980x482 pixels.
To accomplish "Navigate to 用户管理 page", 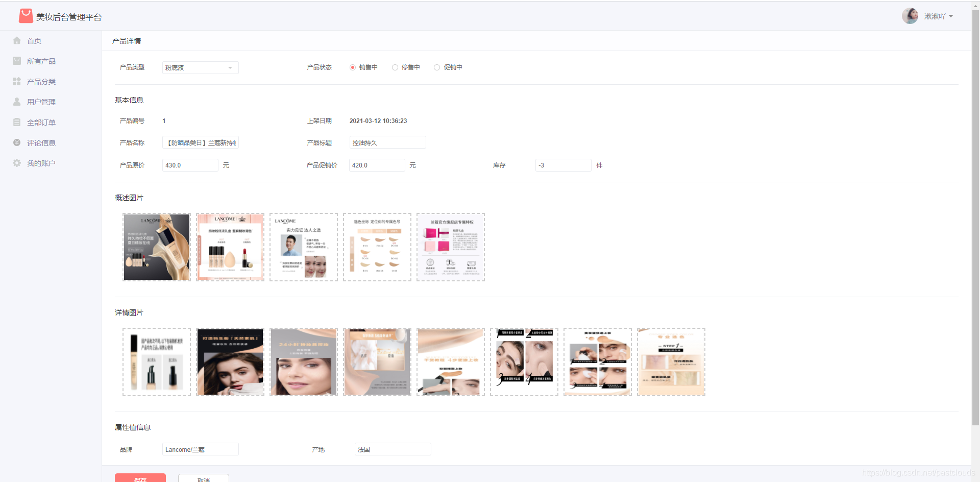I will [41, 102].
